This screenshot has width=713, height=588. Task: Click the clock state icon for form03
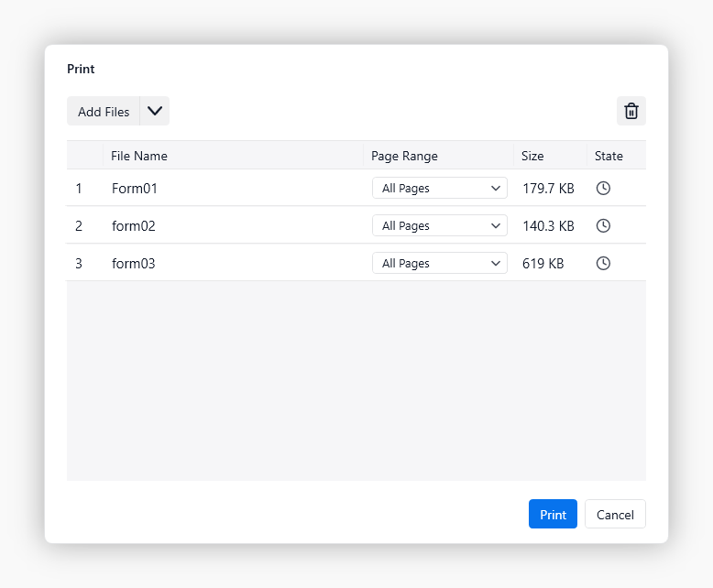(603, 263)
